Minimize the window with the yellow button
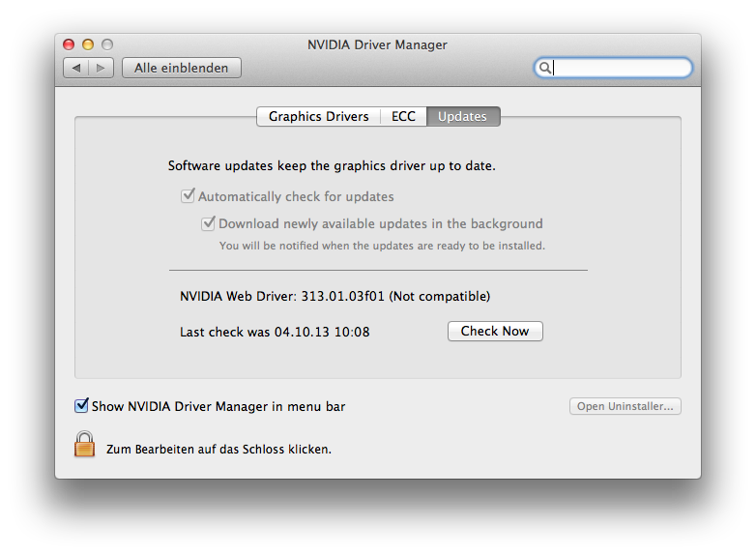The height and width of the screenshot is (555, 756). coord(88,44)
